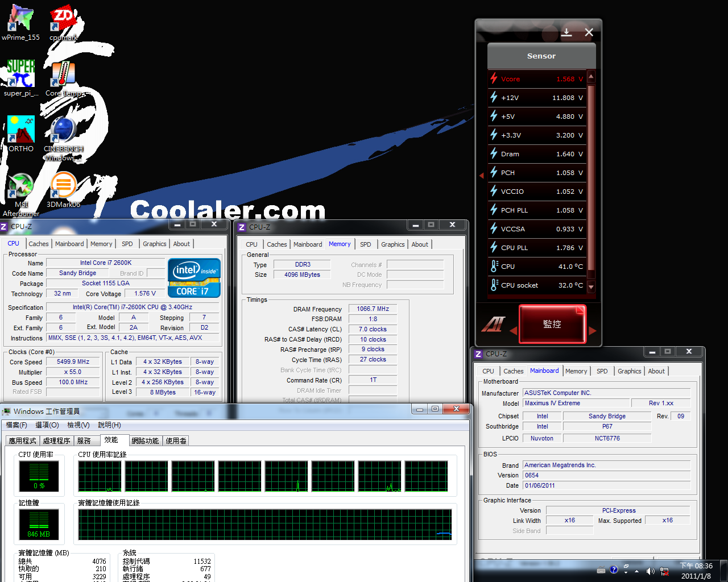Click the CPU temperature thermometer icon
The width and height of the screenshot is (728, 582).
point(494,266)
